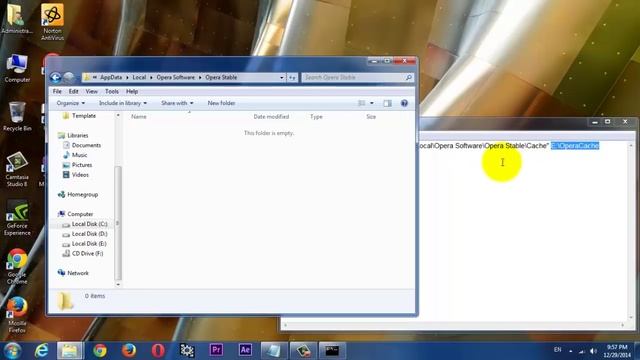
Task: Open the address bar history dropdown arrow
Action: pyautogui.click(x=282, y=78)
